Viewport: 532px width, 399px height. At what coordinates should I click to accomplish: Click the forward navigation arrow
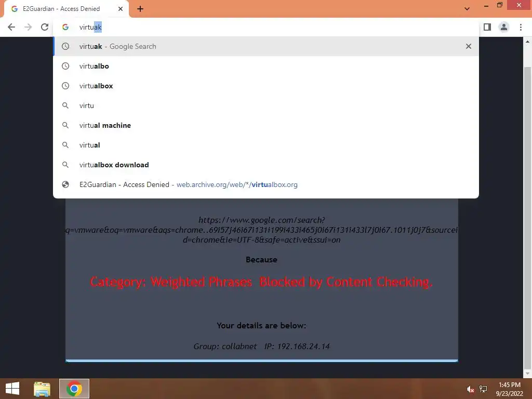pos(28,27)
